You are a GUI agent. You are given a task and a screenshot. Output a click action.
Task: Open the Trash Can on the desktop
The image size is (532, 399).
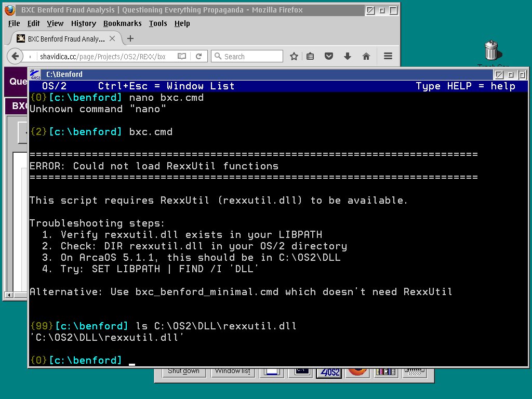(x=491, y=49)
